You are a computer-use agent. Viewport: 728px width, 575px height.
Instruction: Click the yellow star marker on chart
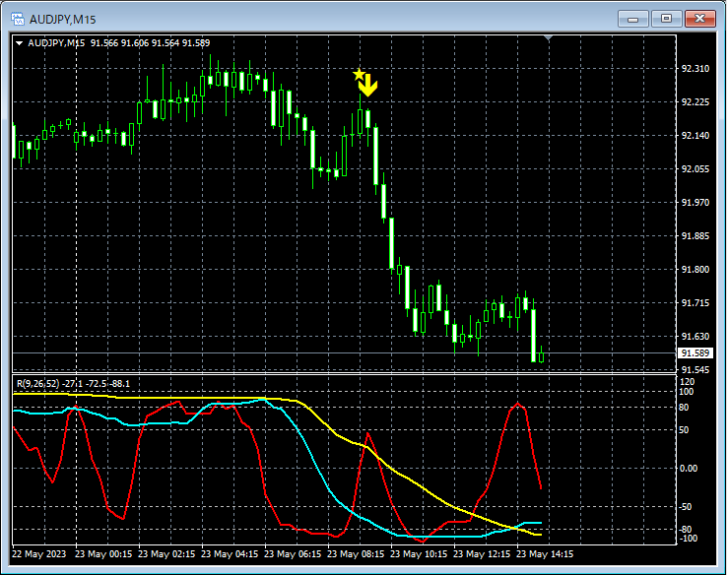tap(359, 74)
